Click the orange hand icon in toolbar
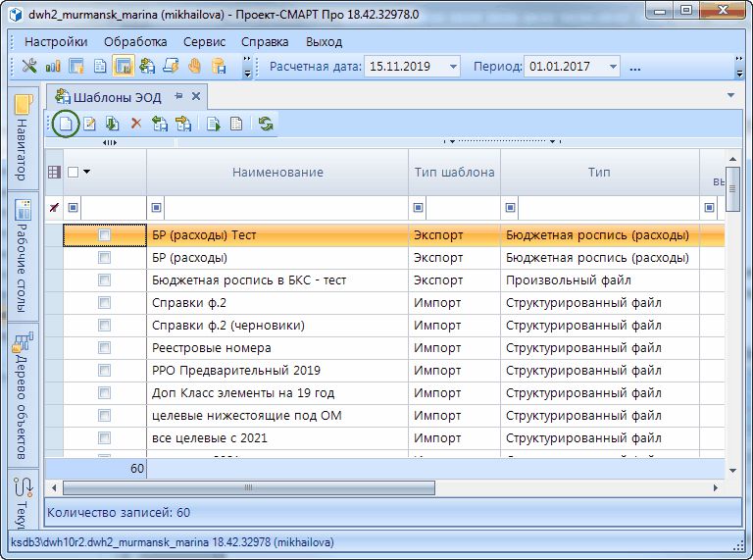The height and width of the screenshot is (560, 753). [195, 67]
